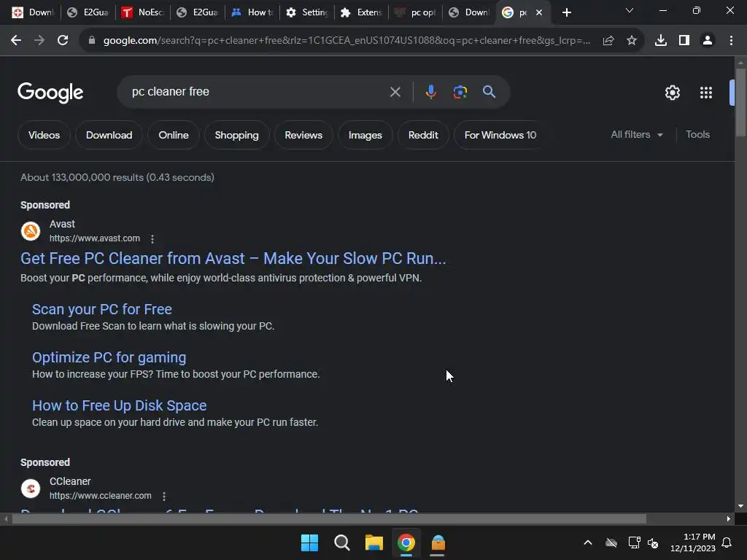
Task: Click the Avast site favicon
Action: [31, 231]
